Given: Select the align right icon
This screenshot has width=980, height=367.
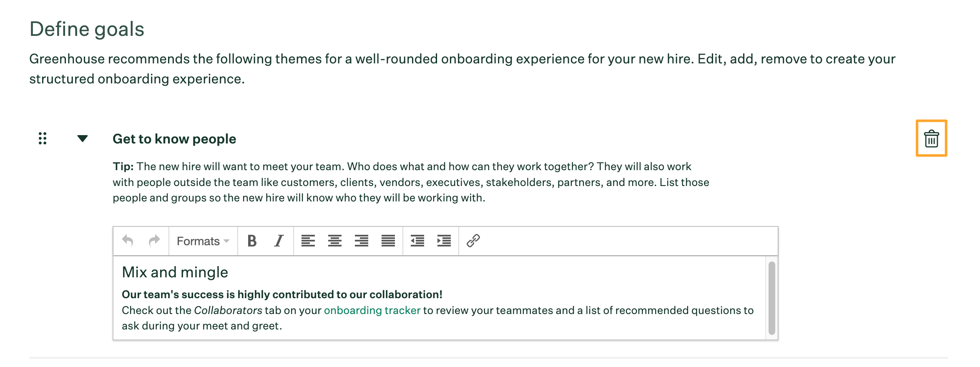Looking at the screenshot, I should click(x=361, y=241).
